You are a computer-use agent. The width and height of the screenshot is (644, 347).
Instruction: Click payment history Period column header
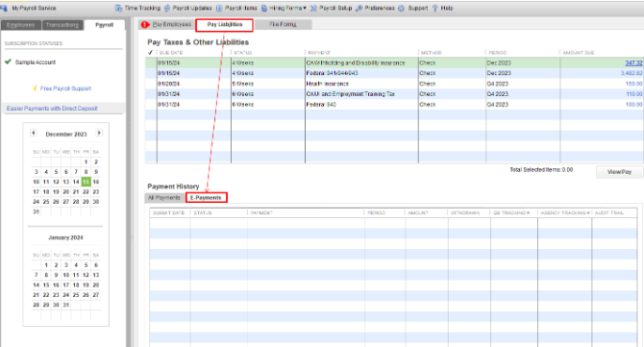(376, 212)
